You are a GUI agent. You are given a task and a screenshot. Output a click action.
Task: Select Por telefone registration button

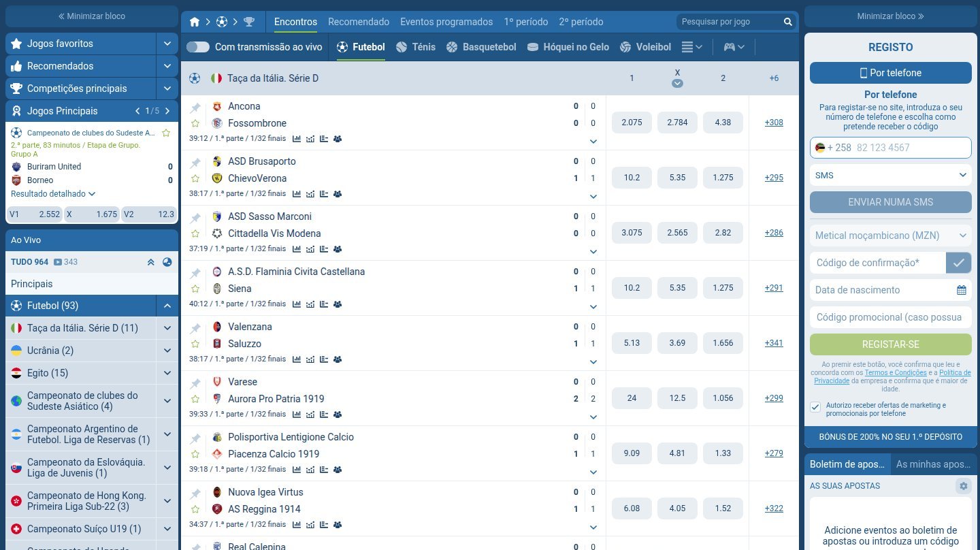[891, 73]
